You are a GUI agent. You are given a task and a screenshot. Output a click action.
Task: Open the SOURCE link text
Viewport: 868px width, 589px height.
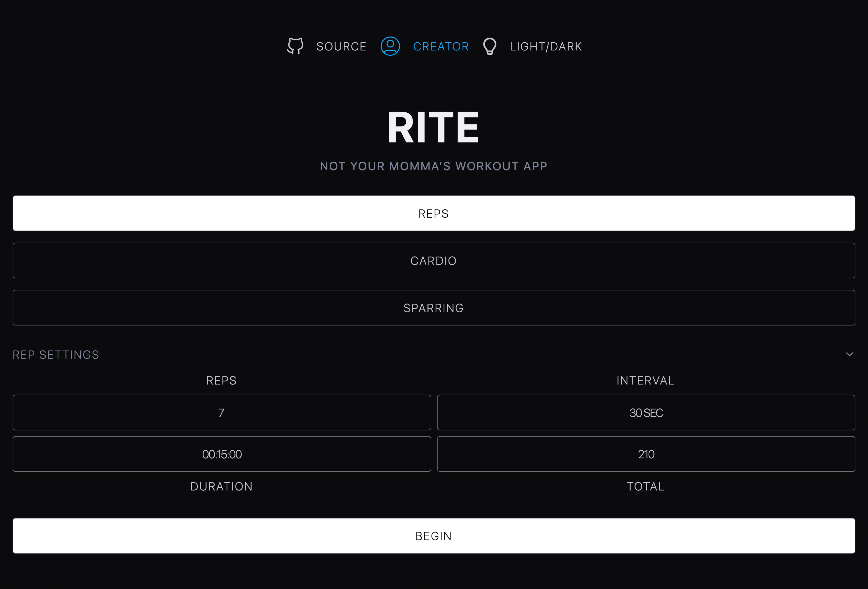click(341, 47)
